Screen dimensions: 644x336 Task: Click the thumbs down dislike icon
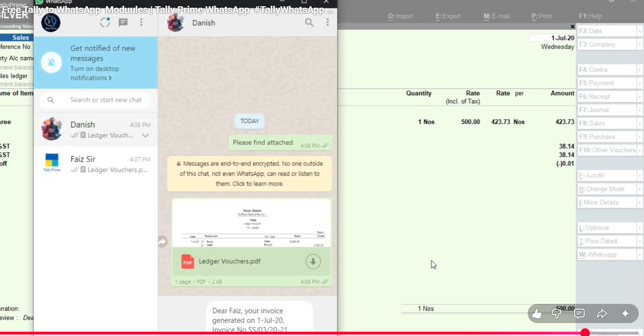click(557, 313)
